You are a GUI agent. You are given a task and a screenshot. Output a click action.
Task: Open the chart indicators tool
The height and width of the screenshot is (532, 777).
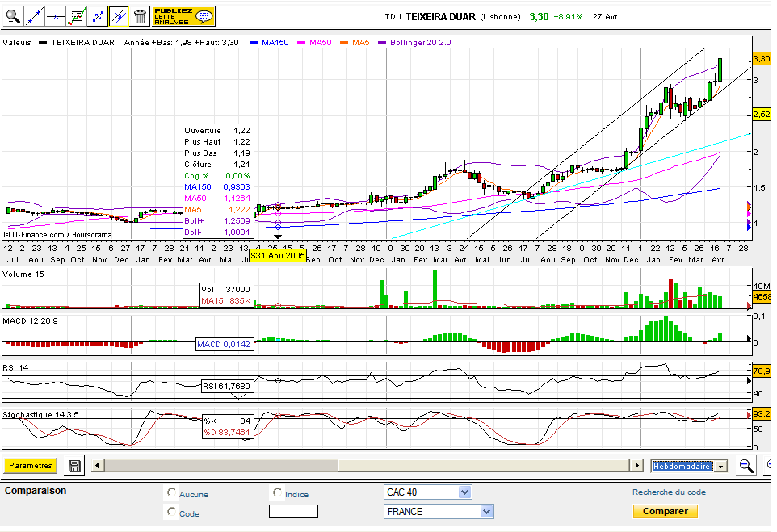[77, 15]
